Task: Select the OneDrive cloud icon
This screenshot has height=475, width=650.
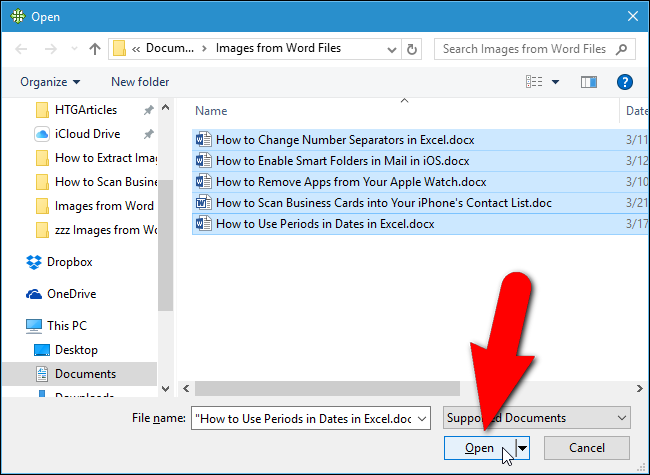Action: click(x=34, y=294)
